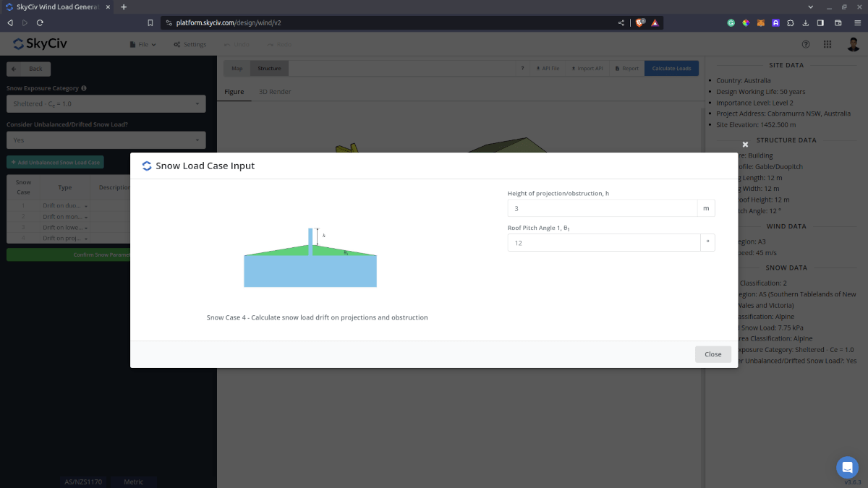Screen dimensions: 868x488
Task: Open the purple A extension icon
Action: tap(775, 22)
